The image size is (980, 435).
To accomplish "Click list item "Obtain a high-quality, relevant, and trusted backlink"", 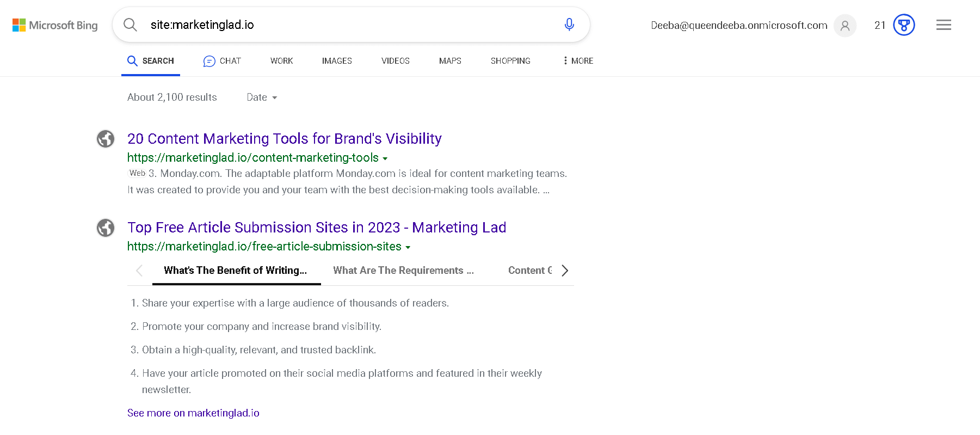I will pos(259,350).
